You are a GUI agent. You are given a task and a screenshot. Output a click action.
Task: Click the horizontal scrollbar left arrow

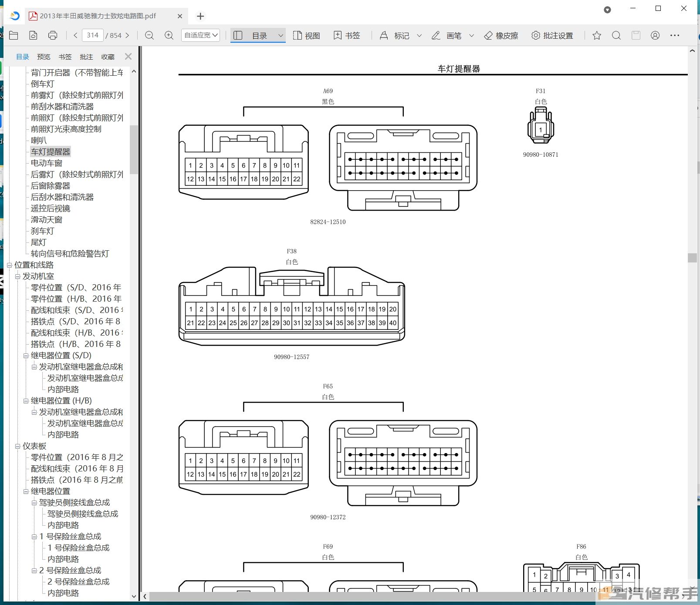point(145,597)
